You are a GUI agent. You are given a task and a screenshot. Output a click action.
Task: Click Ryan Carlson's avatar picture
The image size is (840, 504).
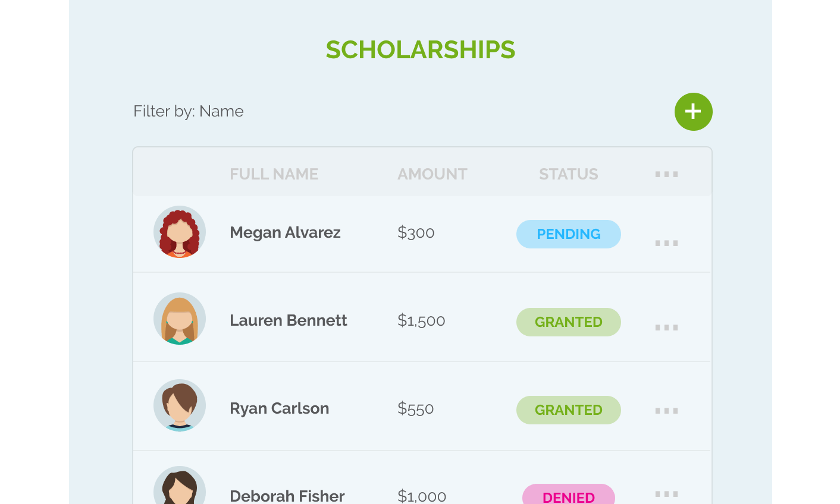coord(180,405)
